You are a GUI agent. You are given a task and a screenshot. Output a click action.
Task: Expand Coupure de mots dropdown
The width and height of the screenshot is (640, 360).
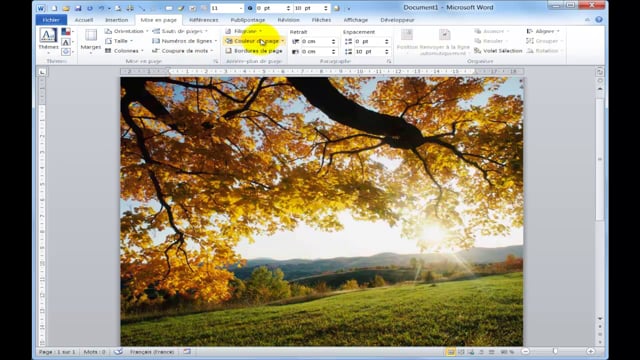click(x=183, y=51)
